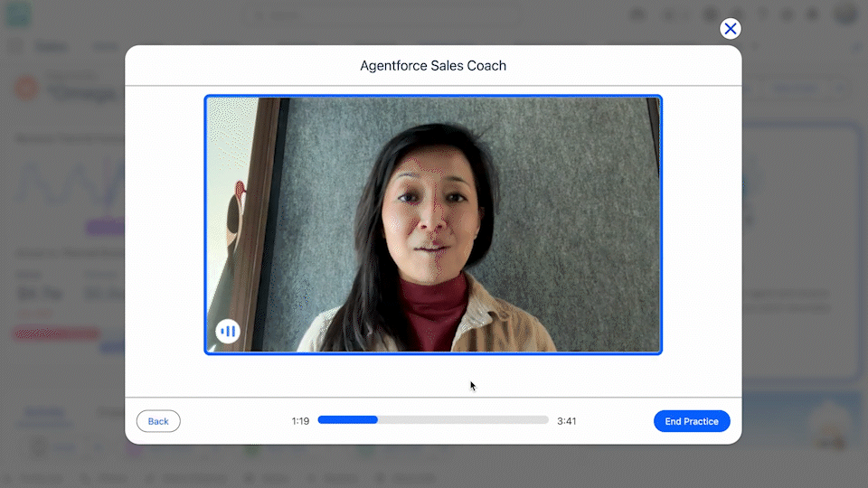Click the total duration 3:41 label
Image resolution: width=868 pixels, height=488 pixels.
tap(567, 421)
